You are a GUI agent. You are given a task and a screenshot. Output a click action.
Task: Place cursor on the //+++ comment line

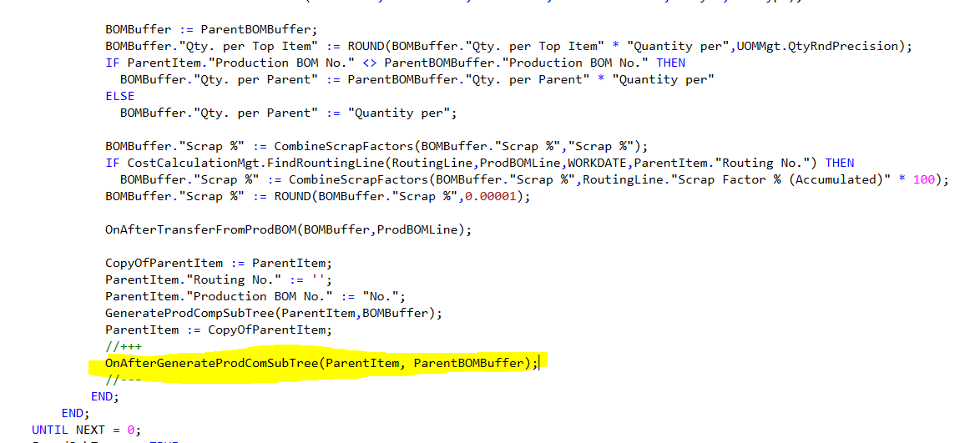point(119,346)
